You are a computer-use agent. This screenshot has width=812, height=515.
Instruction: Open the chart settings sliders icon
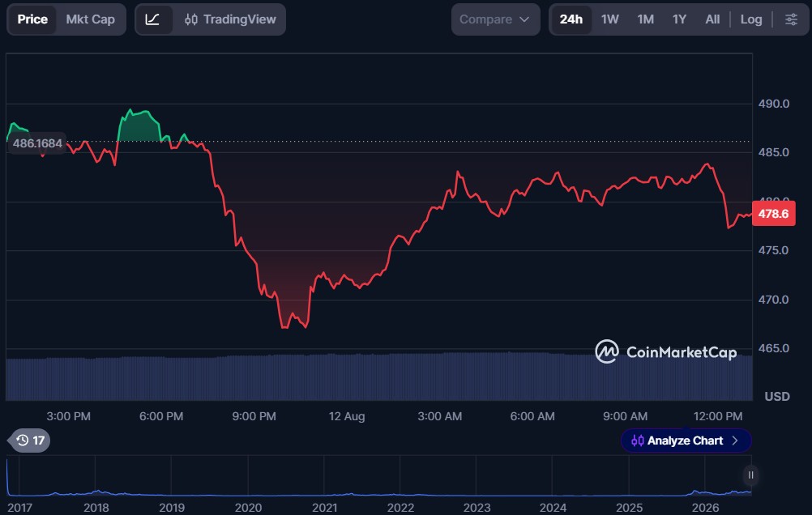coord(791,19)
